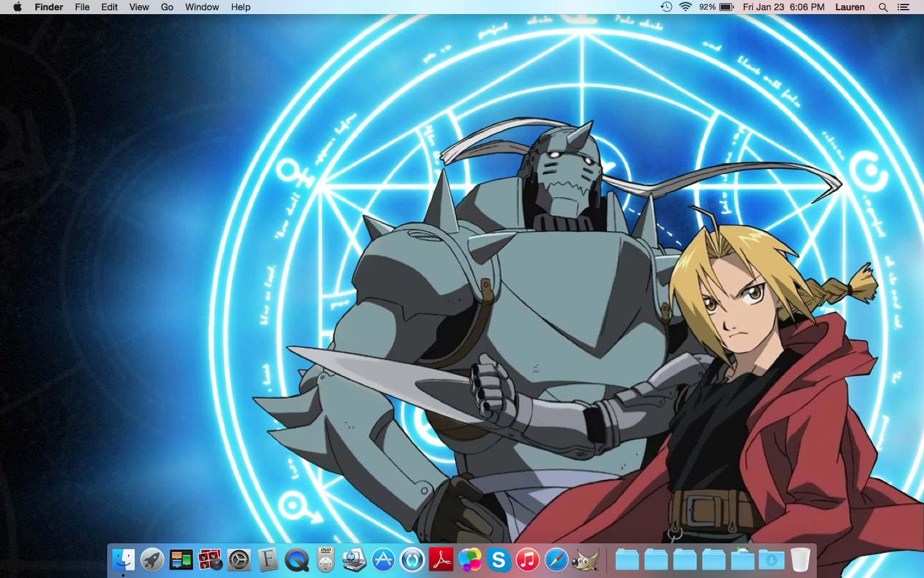This screenshot has width=924, height=578.
Task: Open the View menu
Action: click(x=139, y=7)
